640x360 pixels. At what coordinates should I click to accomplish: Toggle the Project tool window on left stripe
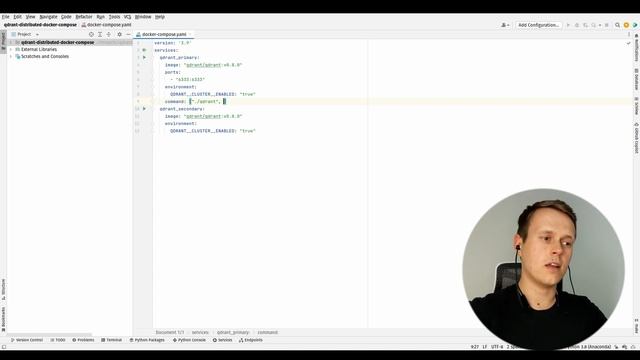coord(3,41)
